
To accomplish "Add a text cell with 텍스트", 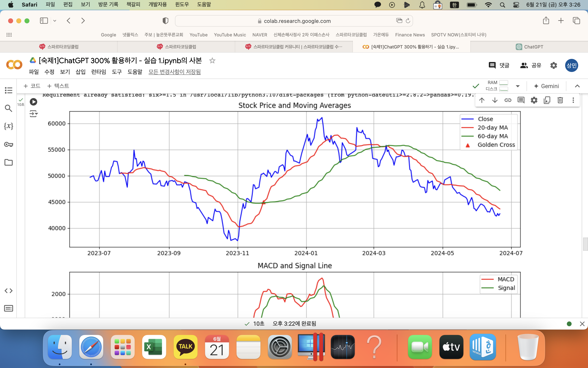I will pos(58,86).
